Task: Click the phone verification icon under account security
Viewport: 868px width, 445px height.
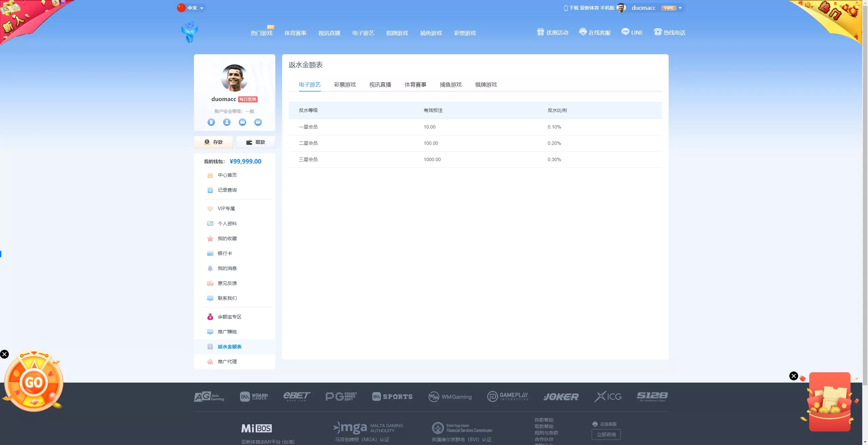Action: pyautogui.click(x=211, y=122)
